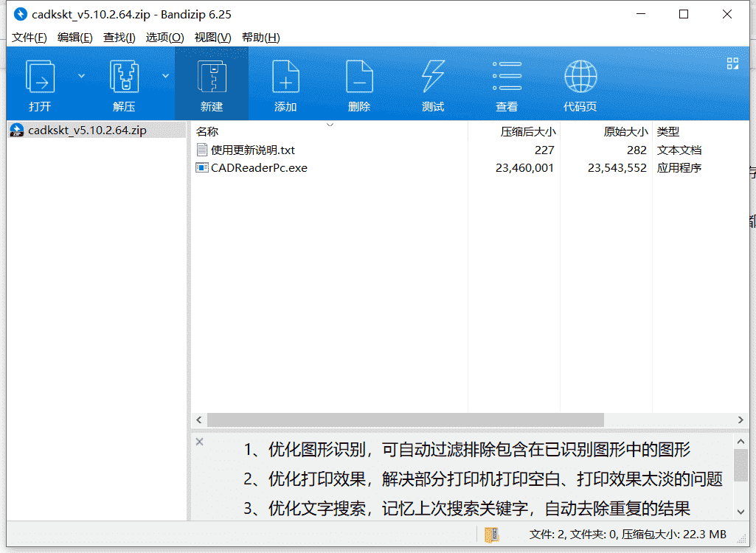
Task: Click the Delete (删除) toolbar icon
Action: coord(359,76)
